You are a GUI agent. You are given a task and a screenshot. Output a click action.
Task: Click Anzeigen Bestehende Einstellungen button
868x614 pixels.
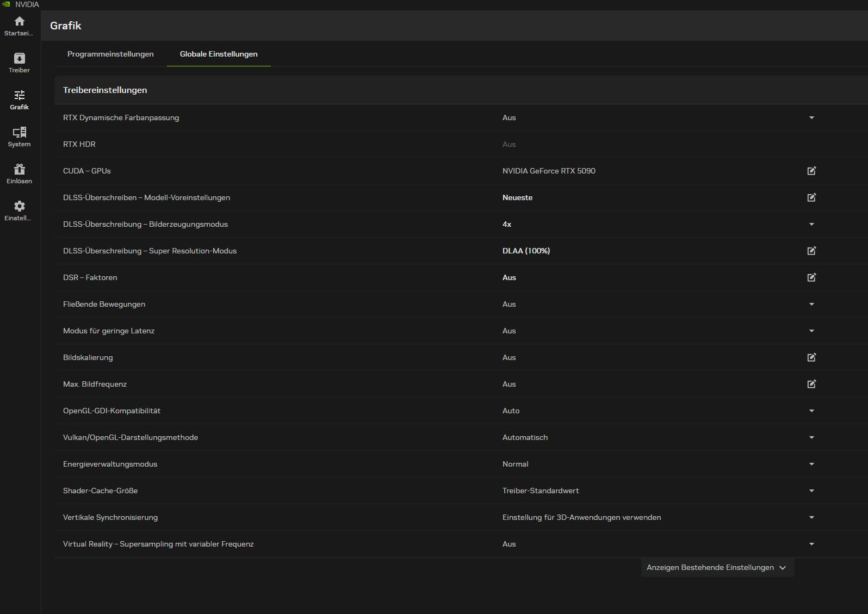(x=717, y=567)
